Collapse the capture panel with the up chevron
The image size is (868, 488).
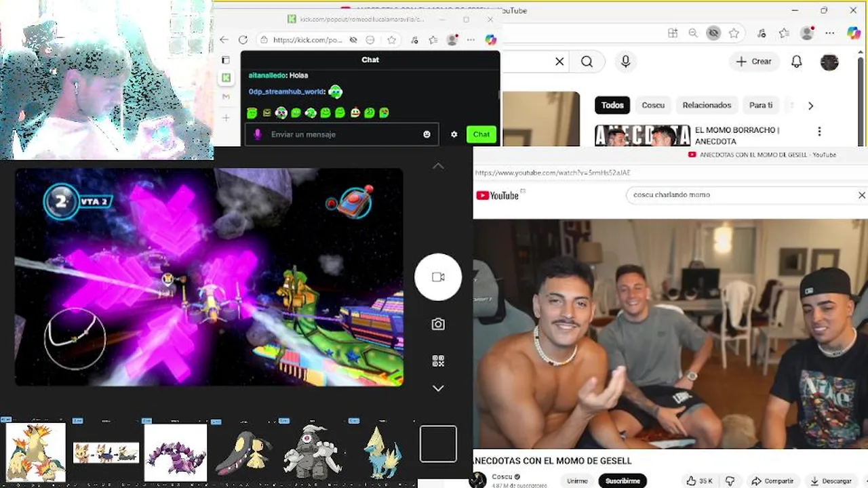(x=438, y=166)
